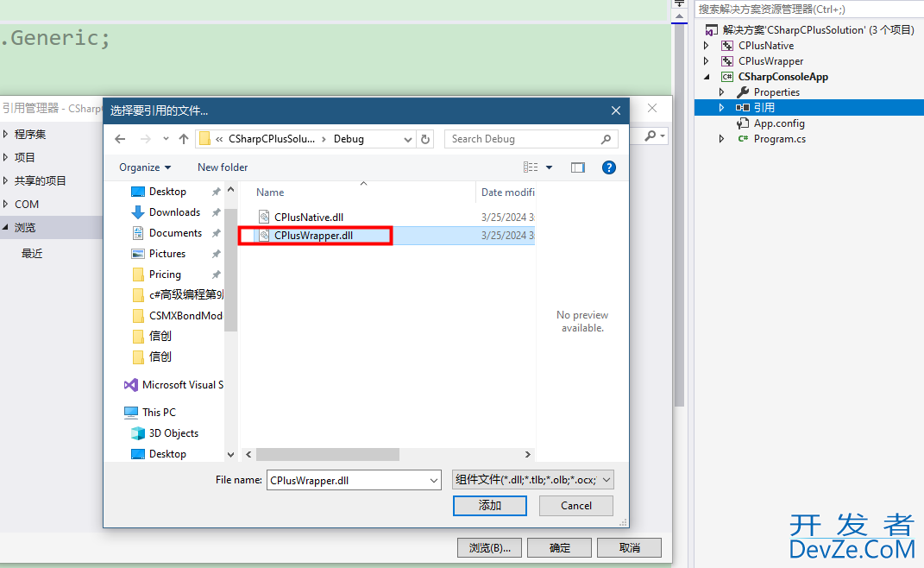Open the CSMXBondMod folder
The image size is (924, 568).
[185, 316]
